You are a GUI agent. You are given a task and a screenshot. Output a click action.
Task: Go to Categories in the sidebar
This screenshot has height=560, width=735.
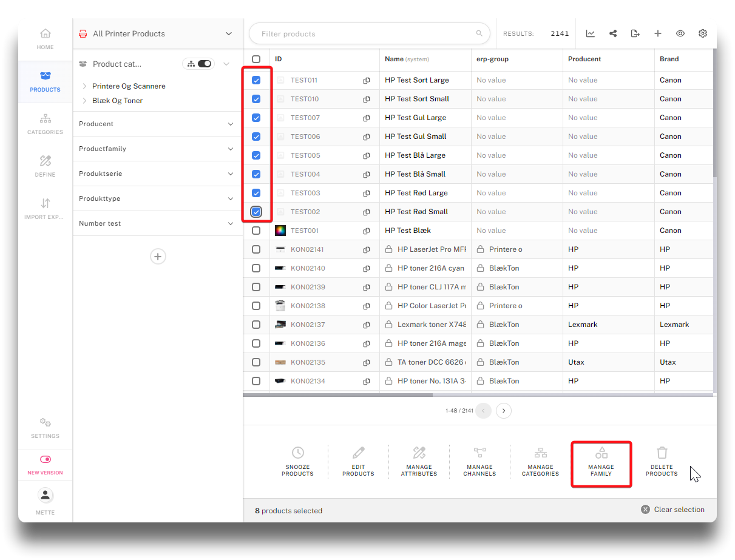(x=46, y=123)
